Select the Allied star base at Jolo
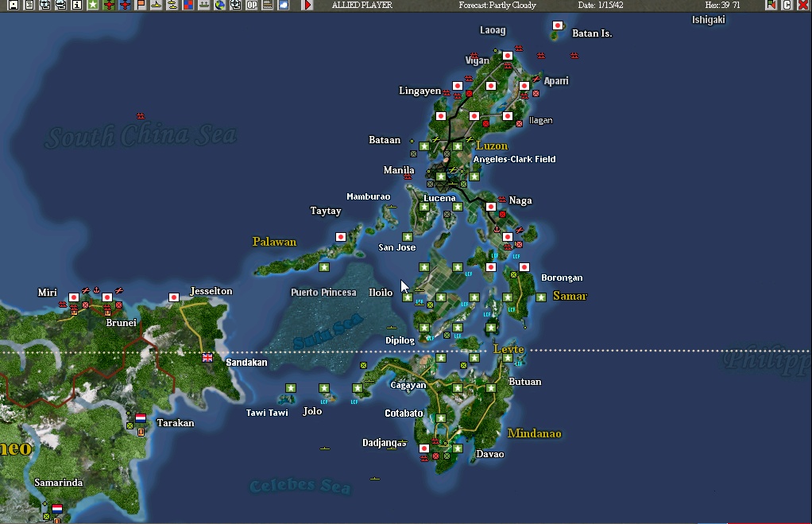Screen dimensions: 812x524 [324, 388]
